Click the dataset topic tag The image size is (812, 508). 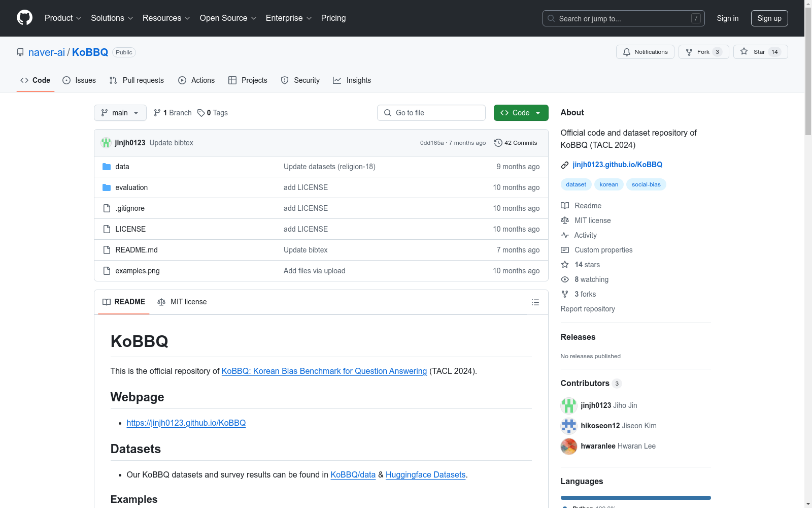(x=576, y=184)
